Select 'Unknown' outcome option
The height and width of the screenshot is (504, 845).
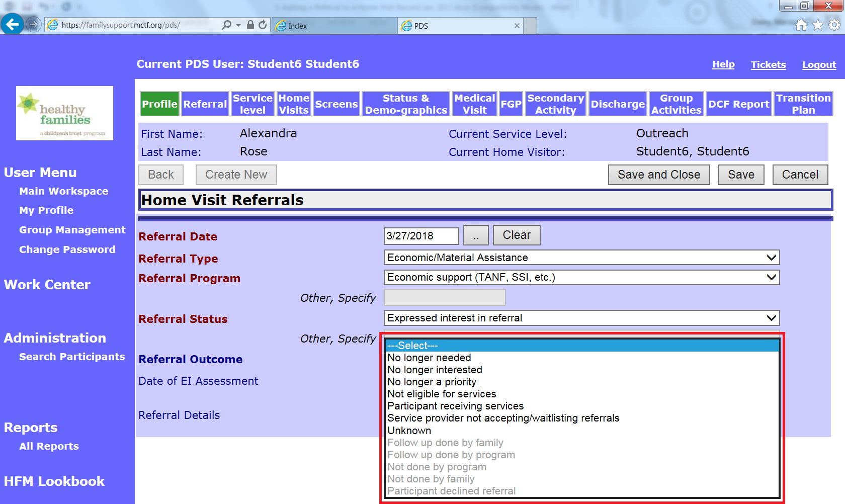pyautogui.click(x=582, y=431)
